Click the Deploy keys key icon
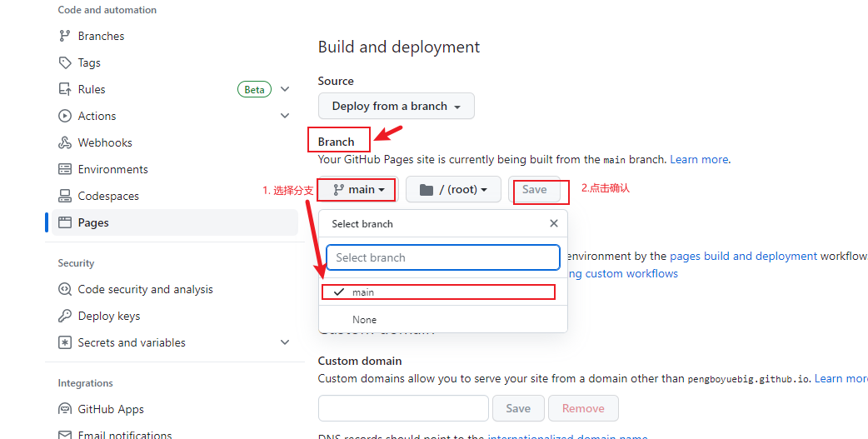 (x=65, y=316)
